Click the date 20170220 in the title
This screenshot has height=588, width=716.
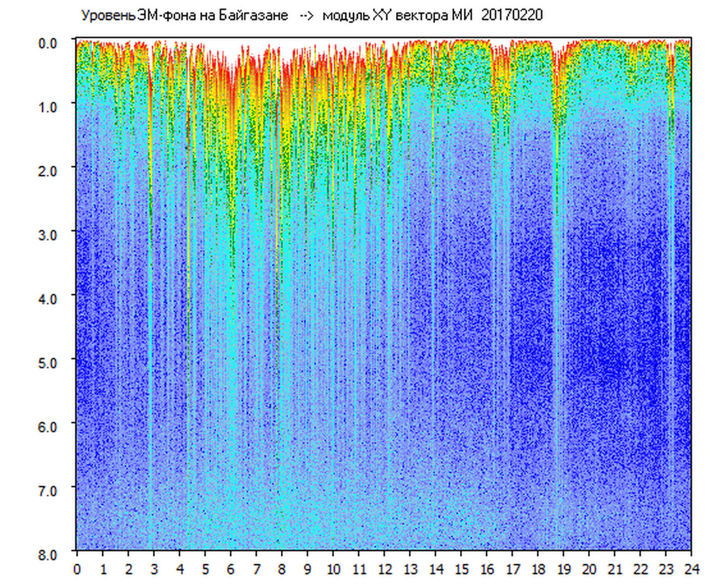512,16
